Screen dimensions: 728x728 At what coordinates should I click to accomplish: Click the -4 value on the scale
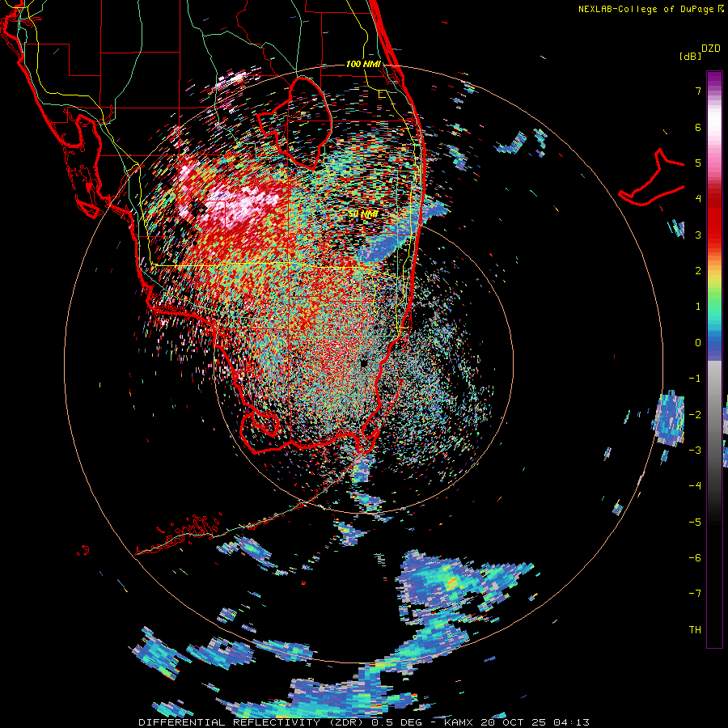pos(695,486)
